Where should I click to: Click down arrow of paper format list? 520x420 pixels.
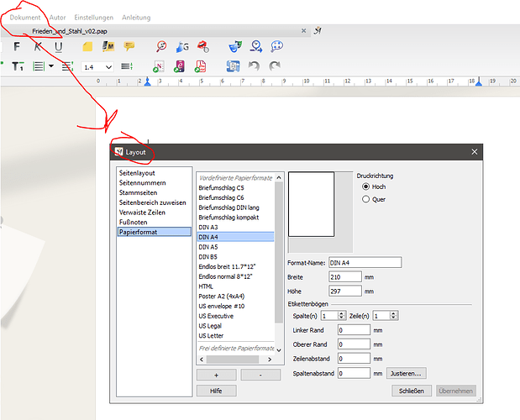pyautogui.click(x=279, y=350)
